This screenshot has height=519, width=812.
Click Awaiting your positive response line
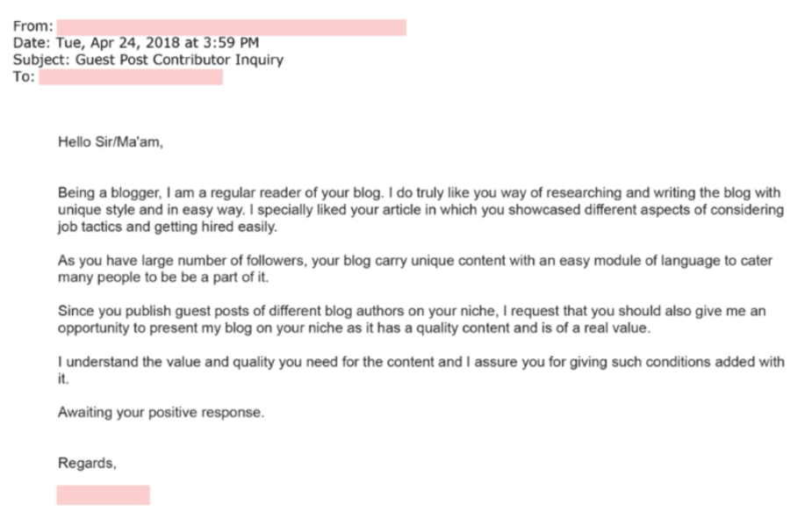click(161, 412)
